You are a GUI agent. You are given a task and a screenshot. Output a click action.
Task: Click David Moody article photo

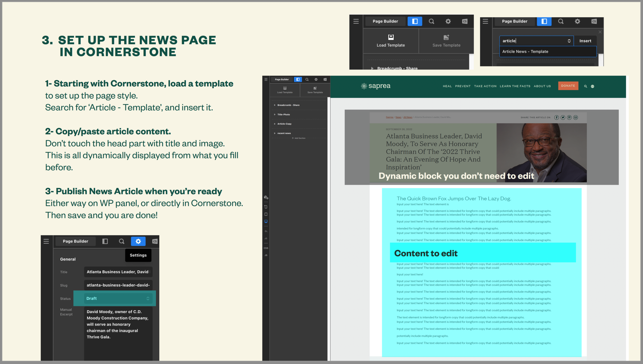pyautogui.click(x=542, y=153)
